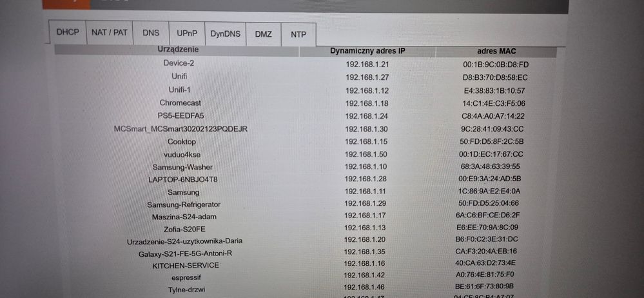Click the Zofia-S20FE device name

coord(184,229)
